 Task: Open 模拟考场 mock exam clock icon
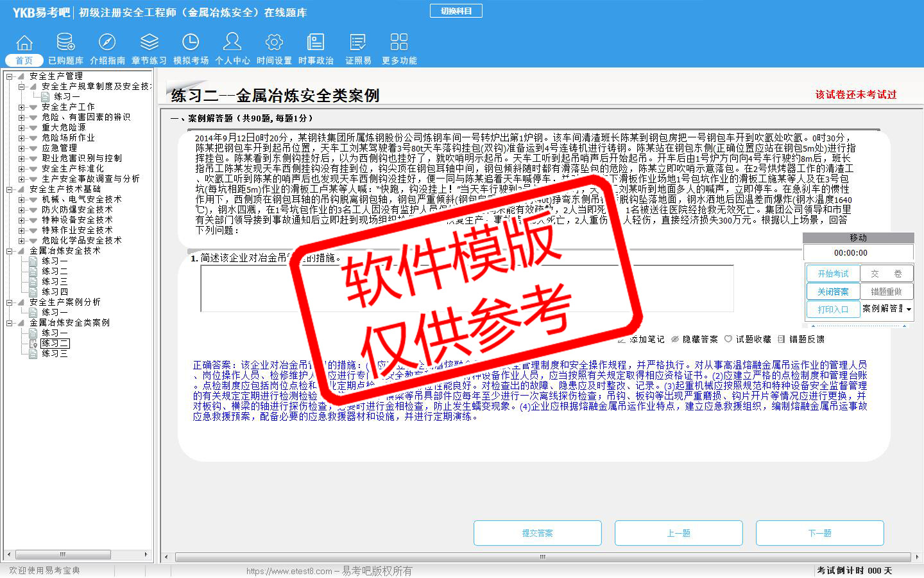point(191,43)
